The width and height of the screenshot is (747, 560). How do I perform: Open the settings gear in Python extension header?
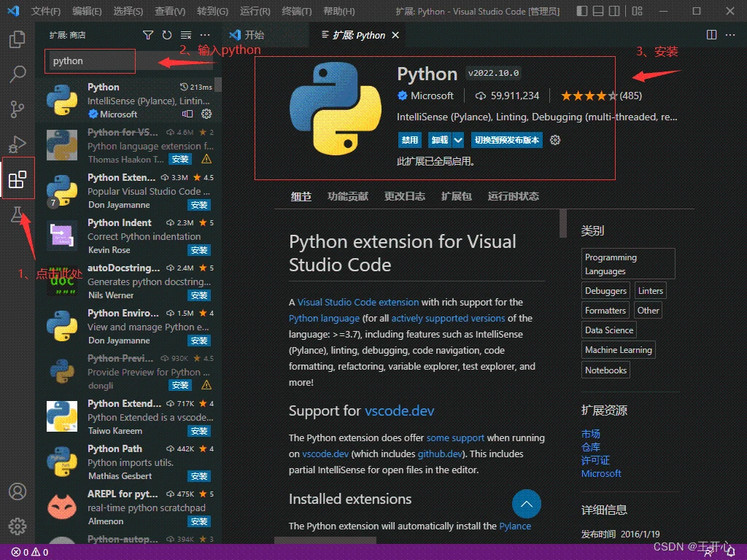pos(555,140)
